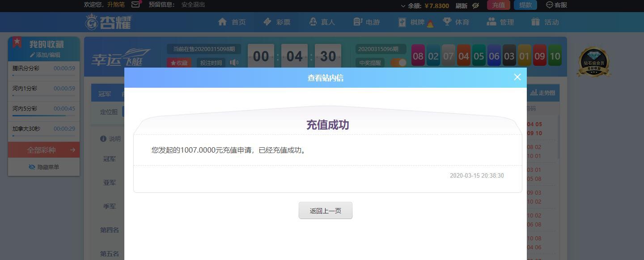Close the 查看站内信 dialog
Viewport: 644px width, 260px height.
(517, 77)
